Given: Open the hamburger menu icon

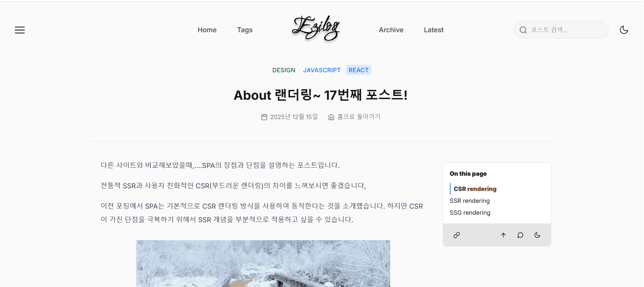Looking at the screenshot, I should pyautogui.click(x=20, y=30).
